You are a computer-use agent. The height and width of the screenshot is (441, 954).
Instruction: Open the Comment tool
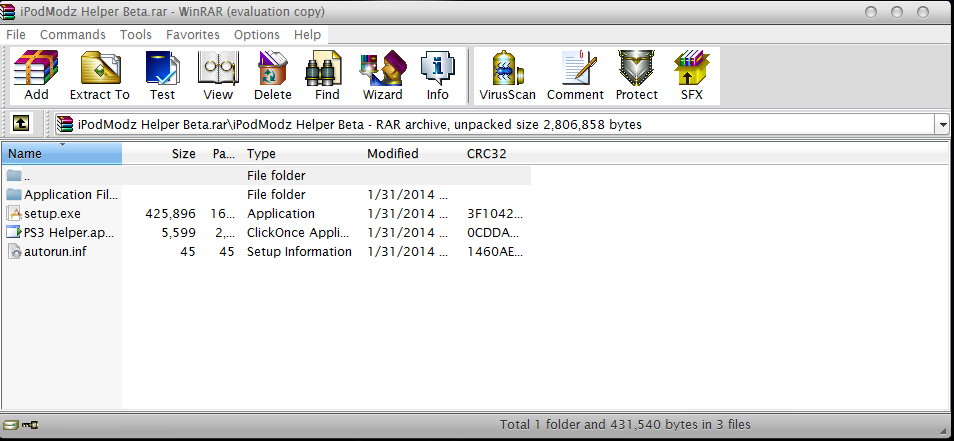(576, 75)
